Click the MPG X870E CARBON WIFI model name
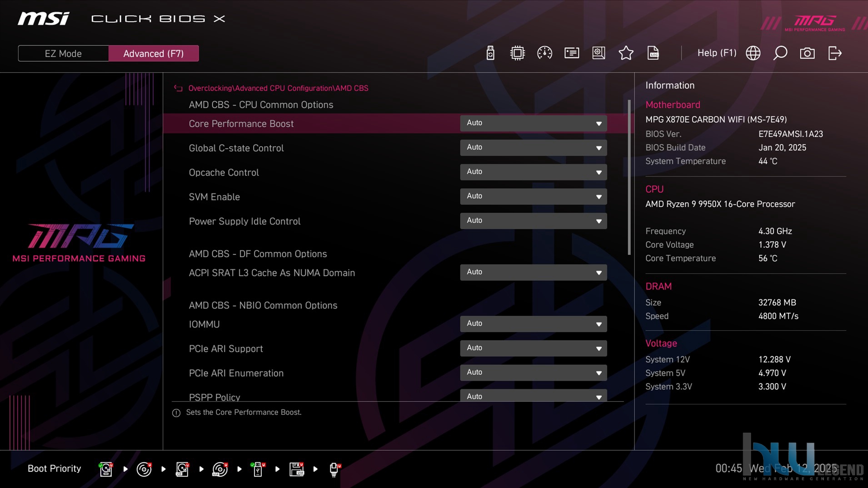Image resolution: width=868 pixels, height=488 pixels. pyautogui.click(x=716, y=120)
